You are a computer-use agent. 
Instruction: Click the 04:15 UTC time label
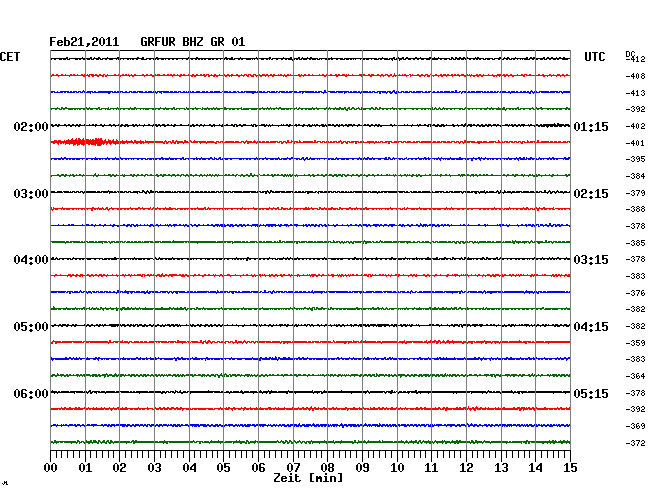click(591, 327)
